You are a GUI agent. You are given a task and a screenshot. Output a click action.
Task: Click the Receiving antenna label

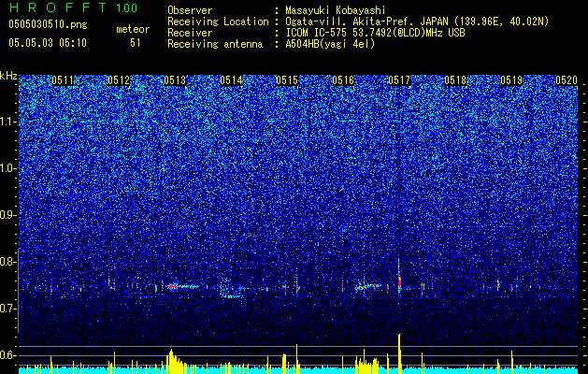point(215,44)
